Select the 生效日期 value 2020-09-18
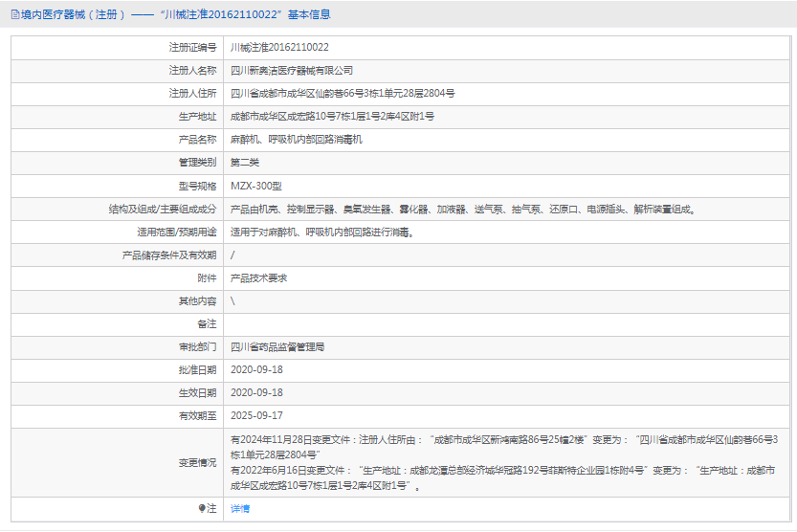797x532 pixels. tap(256, 392)
